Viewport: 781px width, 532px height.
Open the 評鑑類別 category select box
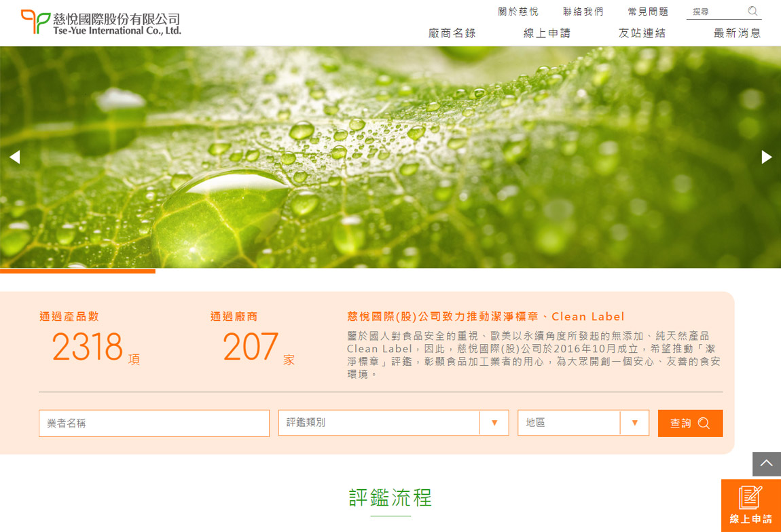(x=379, y=423)
